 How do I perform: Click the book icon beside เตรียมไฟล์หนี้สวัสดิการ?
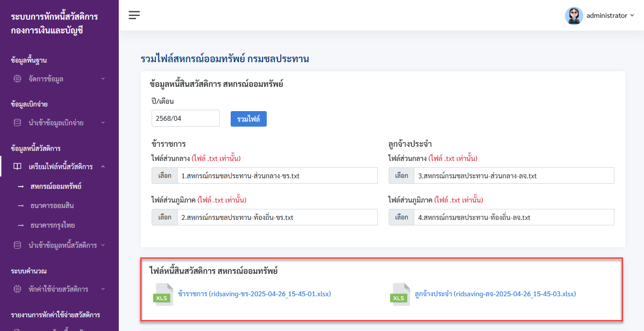pos(17,166)
